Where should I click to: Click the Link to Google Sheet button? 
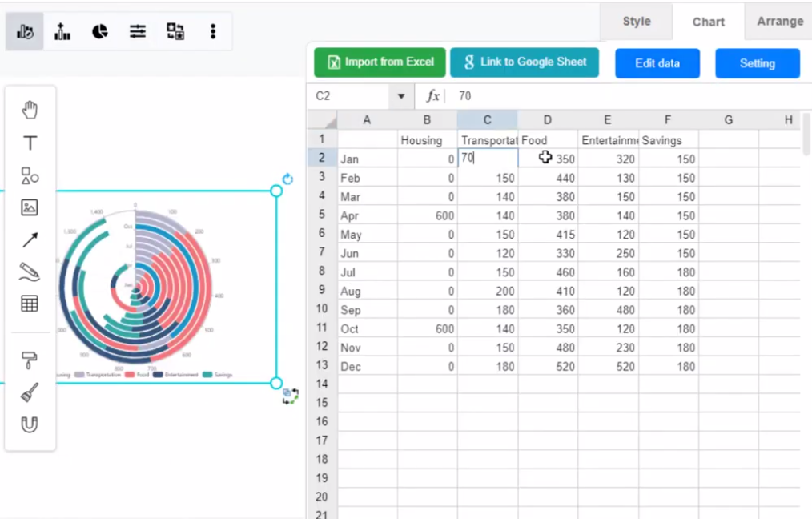[525, 62]
